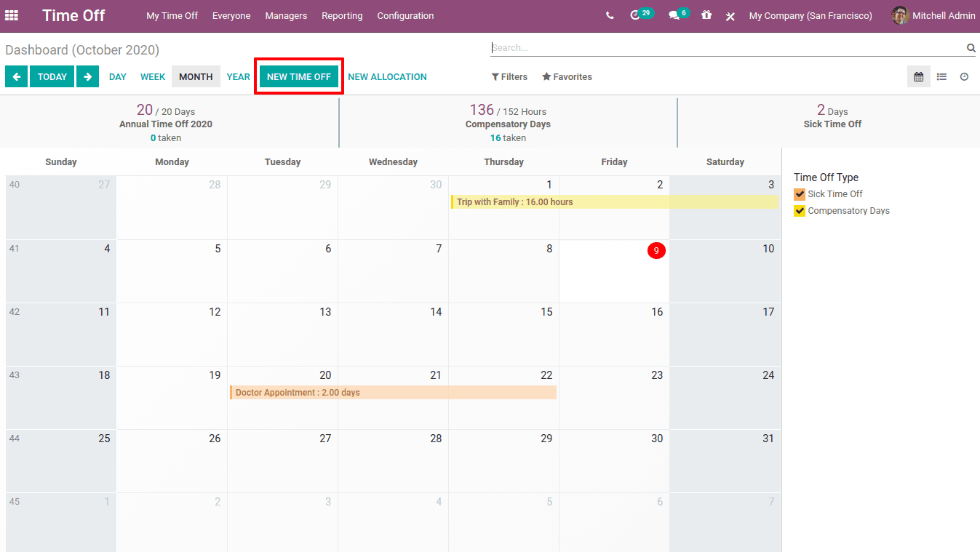Switch to calendar view icon
The height and width of the screenshot is (552, 980).
pos(919,76)
